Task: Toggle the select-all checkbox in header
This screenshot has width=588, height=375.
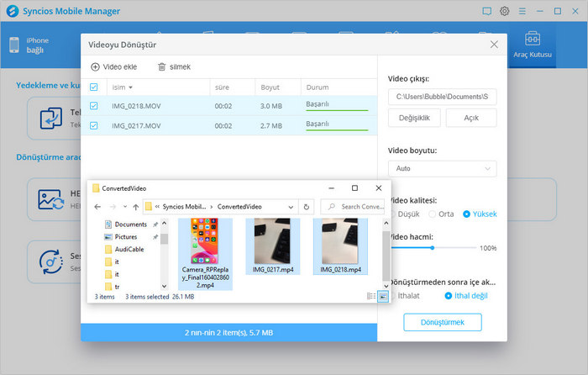Action: click(x=94, y=87)
